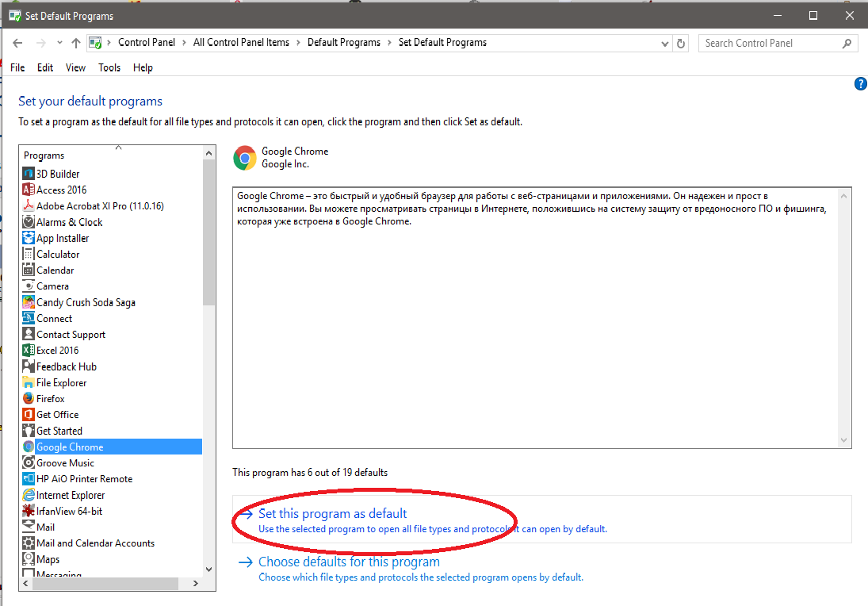
Task: Select Internet Explorer in Programs list
Action: (x=111, y=495)
